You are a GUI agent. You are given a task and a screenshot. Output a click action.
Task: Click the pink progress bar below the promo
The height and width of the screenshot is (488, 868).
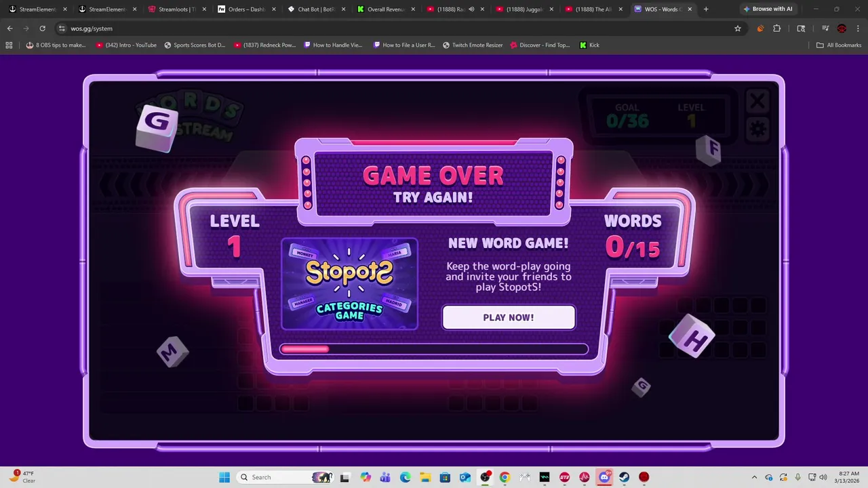434,349
